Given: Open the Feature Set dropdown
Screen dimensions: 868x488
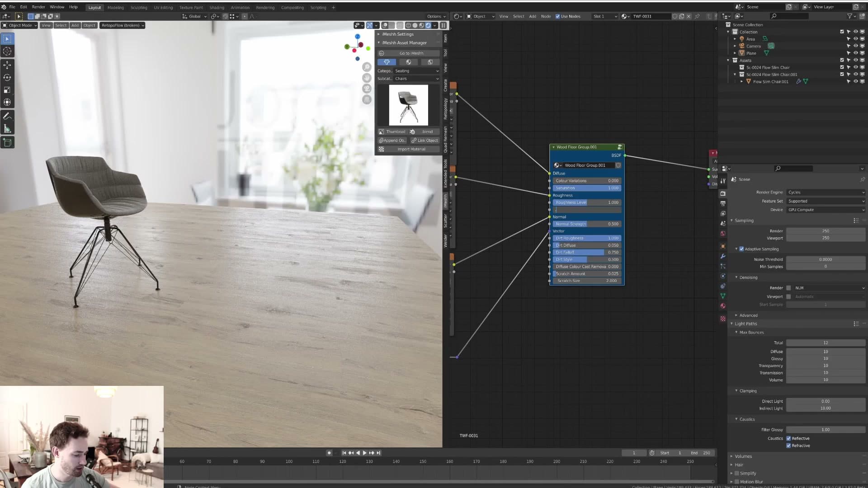Looking at the screenshot, I should 826,201.
